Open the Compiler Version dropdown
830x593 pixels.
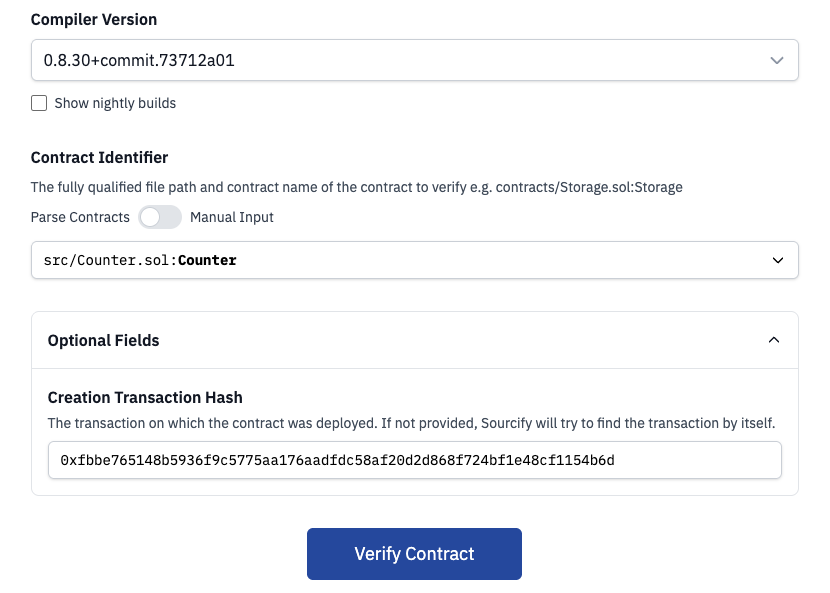tap(414, 60)
